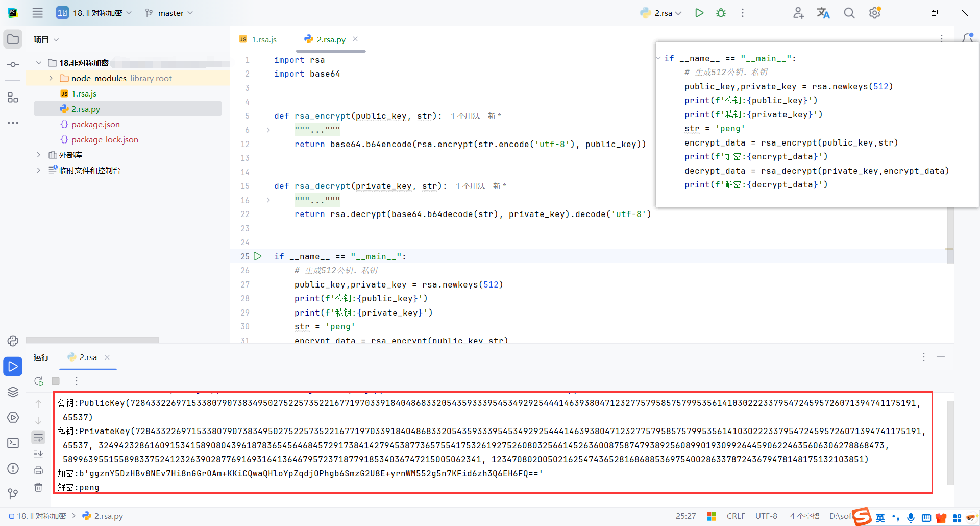Open the Commit tool window
980x526 pixels.
tap(13, 64)
